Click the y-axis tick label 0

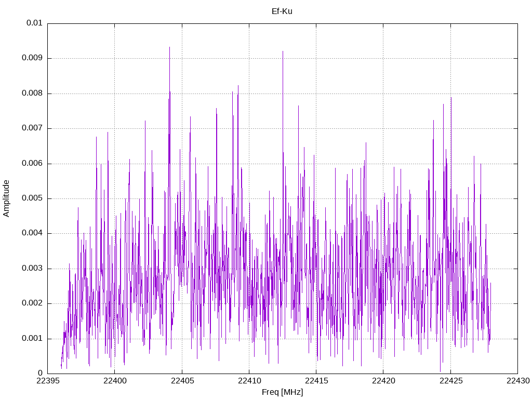point(41,373)
